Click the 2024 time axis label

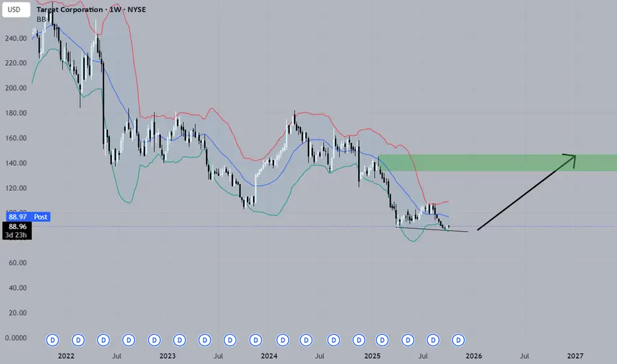[269, 356]
